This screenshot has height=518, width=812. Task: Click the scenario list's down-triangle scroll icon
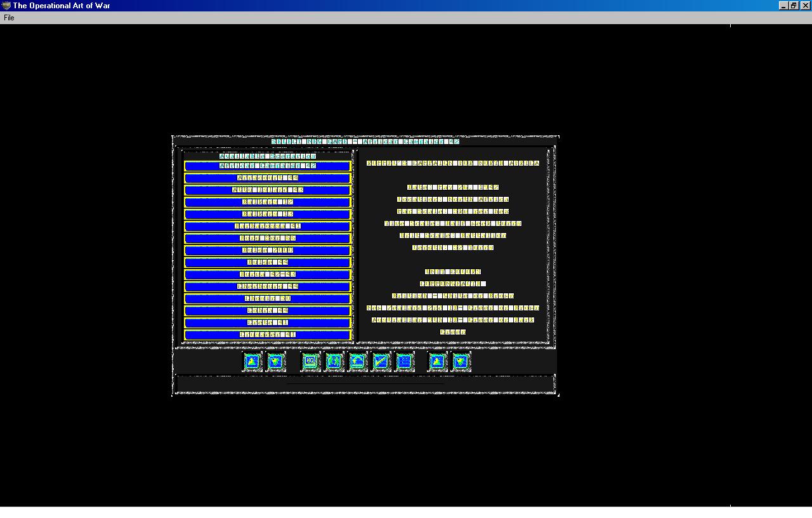276,362
